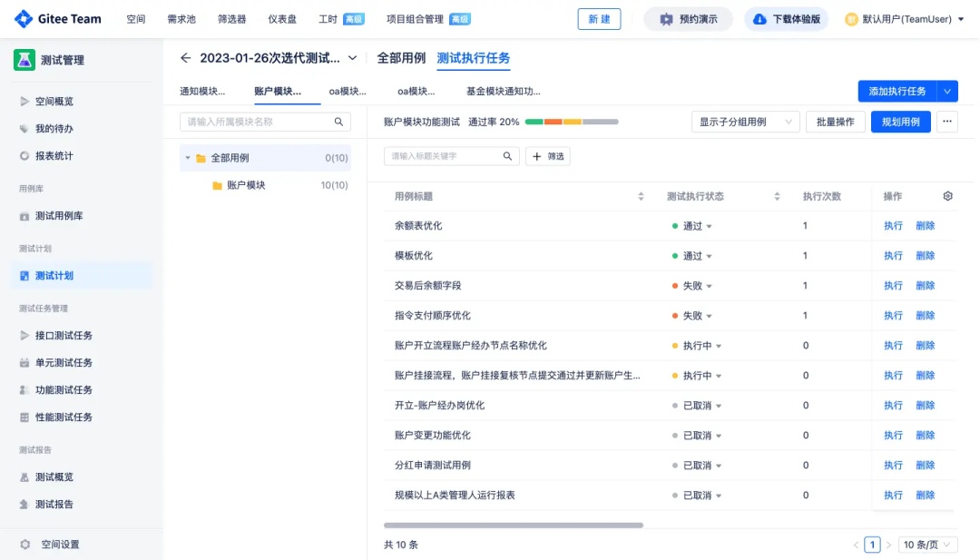Click the pass rate progress bar

click(572, 122)
